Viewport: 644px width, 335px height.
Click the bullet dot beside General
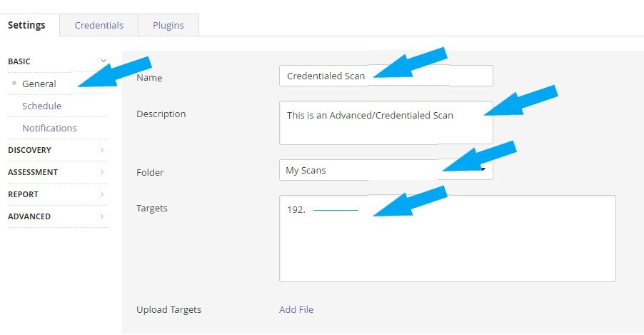(14, 83)
